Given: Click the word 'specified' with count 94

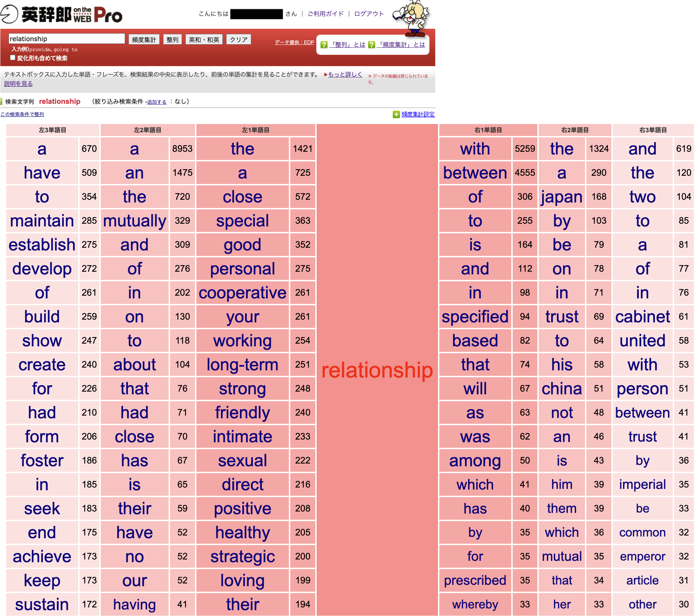Looking at the screenshot, I should pos(475,317).
